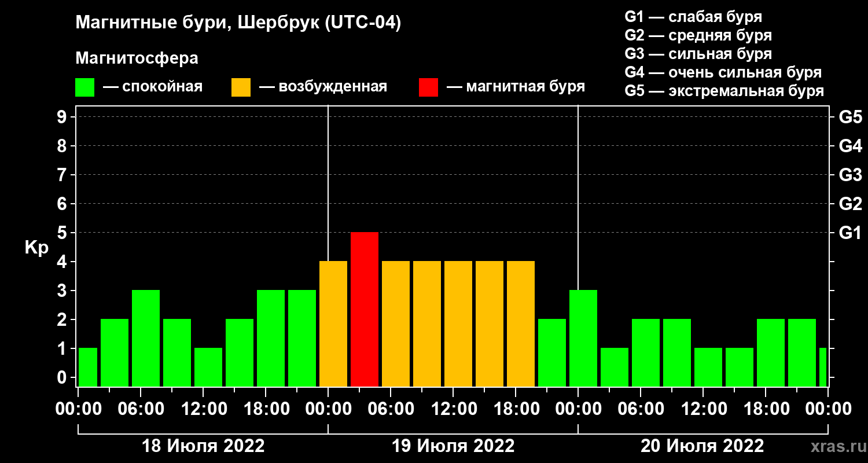Click the green 'спокойная' legend swatch
Image resolution: width=868 pixels, height=463 pixels.
click(84, 87)
